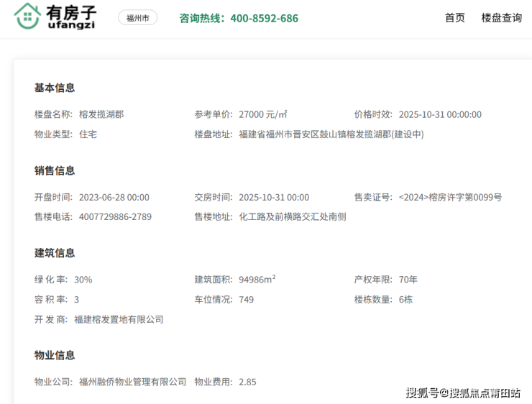Screen dimensions: 532x404
Task: Click the 价格时效 date value
Action: pyautogui.click(x=440, y=114)
